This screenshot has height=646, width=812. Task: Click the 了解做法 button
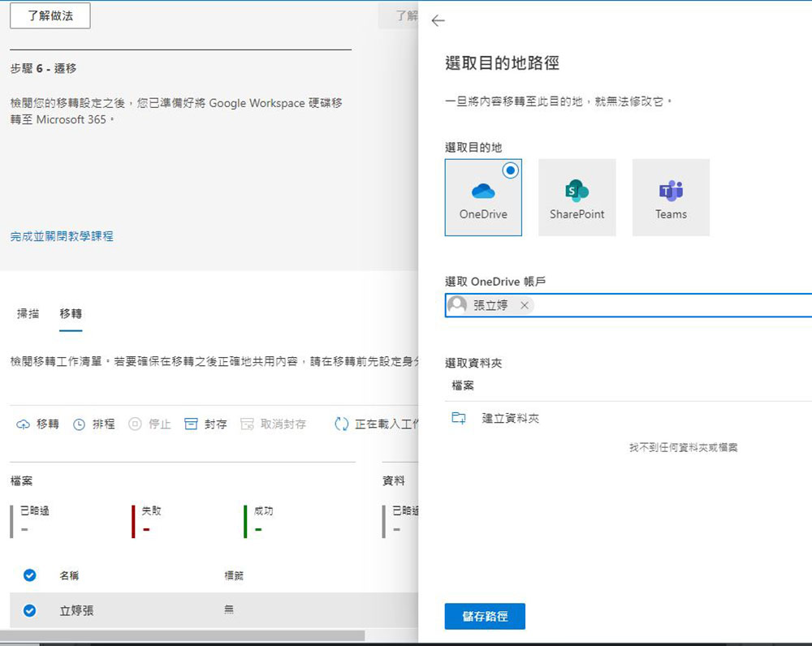click(x=50, y=16)
